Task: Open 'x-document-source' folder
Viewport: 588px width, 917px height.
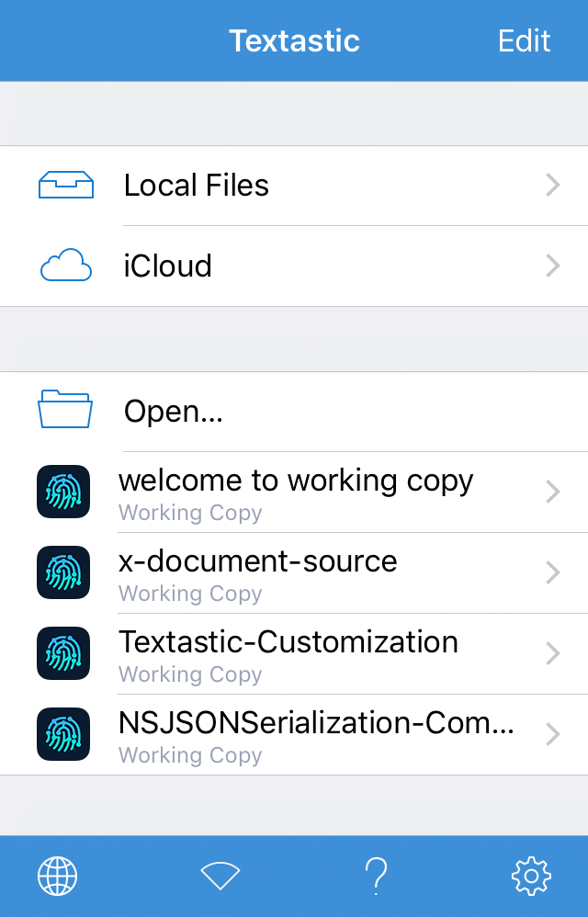Action: pos(294,573)
